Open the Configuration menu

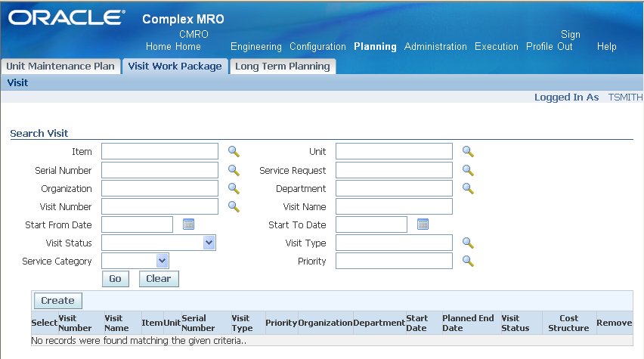(318, 46)
